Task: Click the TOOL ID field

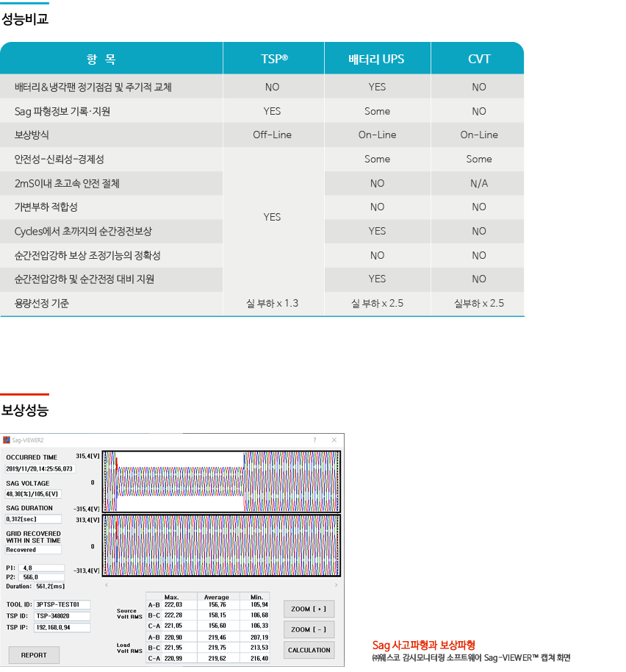Action: click(62, 604)
